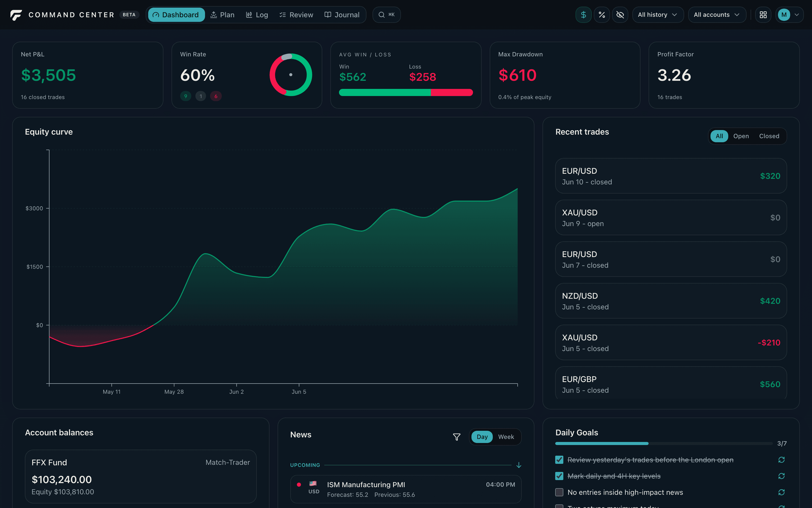Filter recent trades by Closed
This screenshot has width=812, height=508.
point(769,136)
